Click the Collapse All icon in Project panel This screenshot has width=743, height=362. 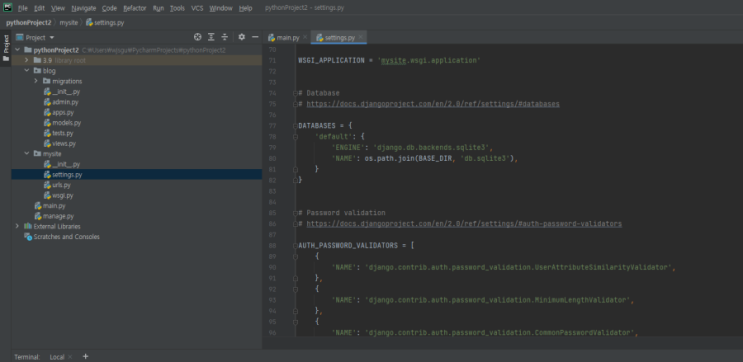pyautogui.click(x=225, y=37)
